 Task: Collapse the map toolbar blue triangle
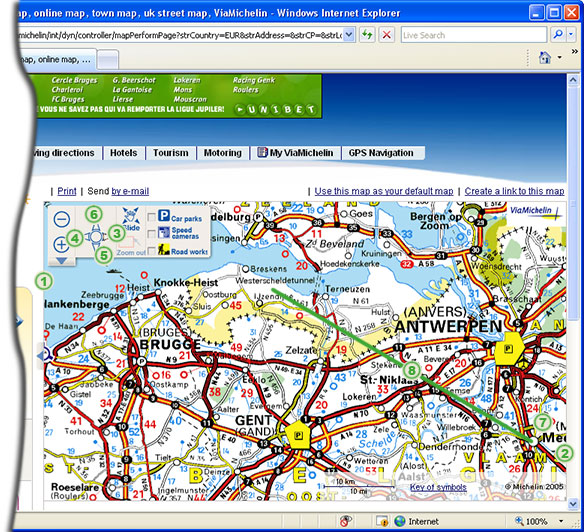click(61, 261)
